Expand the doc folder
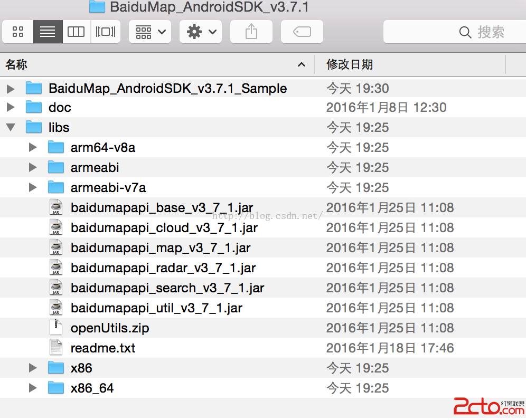Viewport: 526px width, 420px height. [11, 107]
